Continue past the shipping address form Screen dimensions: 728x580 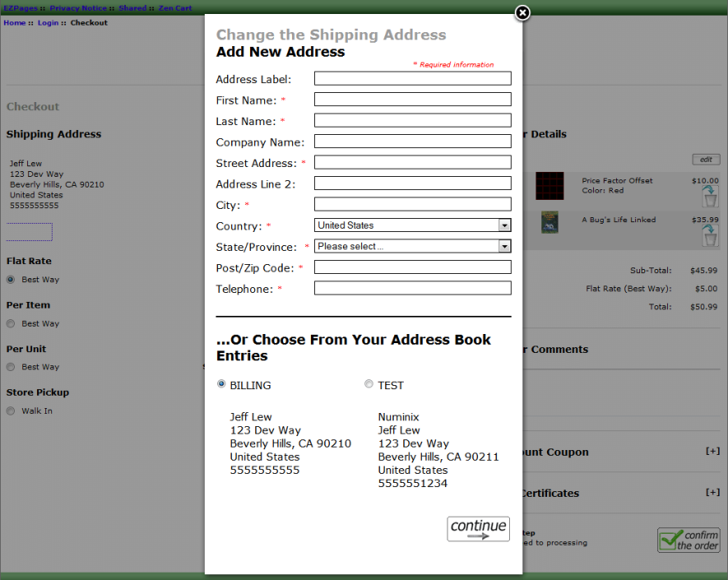[x=478, y=529]
